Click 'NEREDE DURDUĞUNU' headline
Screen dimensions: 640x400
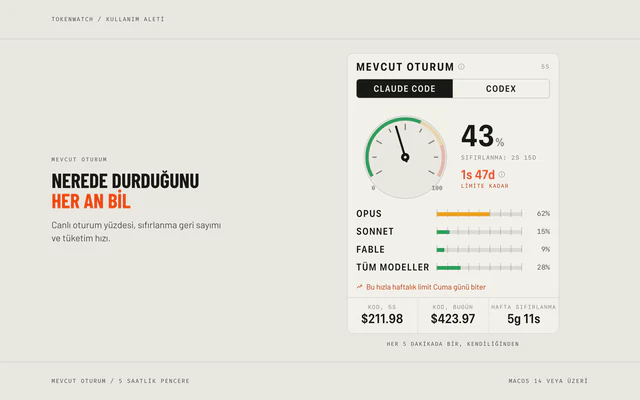coord(125,181)
